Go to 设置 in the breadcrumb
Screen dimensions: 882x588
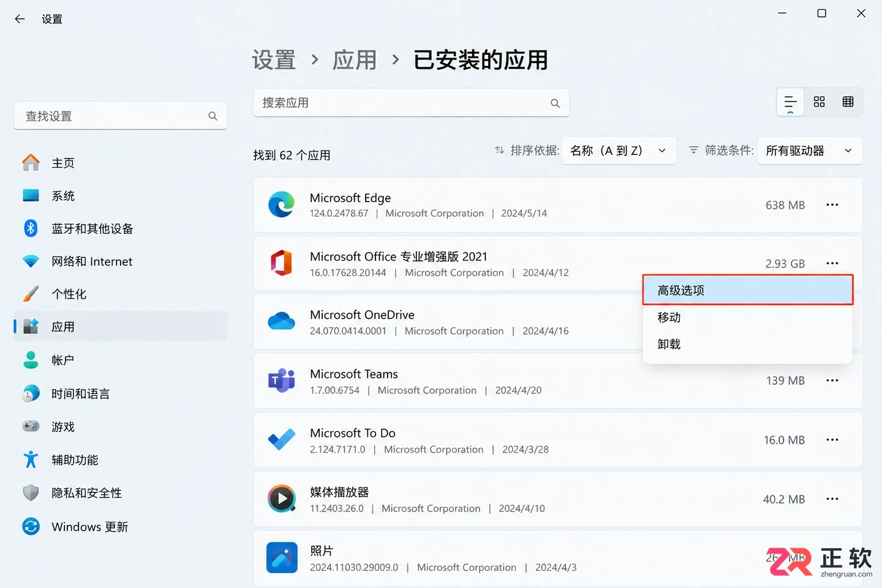point(274,60)
